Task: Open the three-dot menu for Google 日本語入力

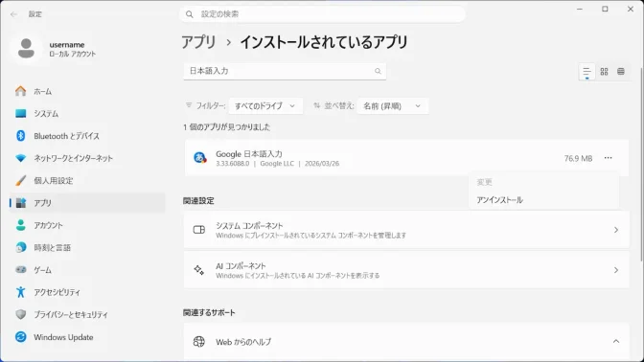Action: [609, 158]
